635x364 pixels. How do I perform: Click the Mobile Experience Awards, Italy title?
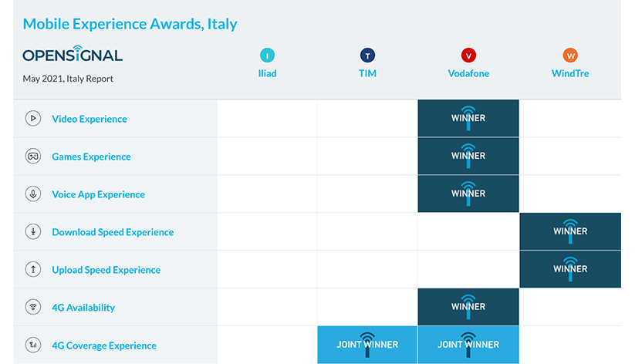tap(130, 24)
